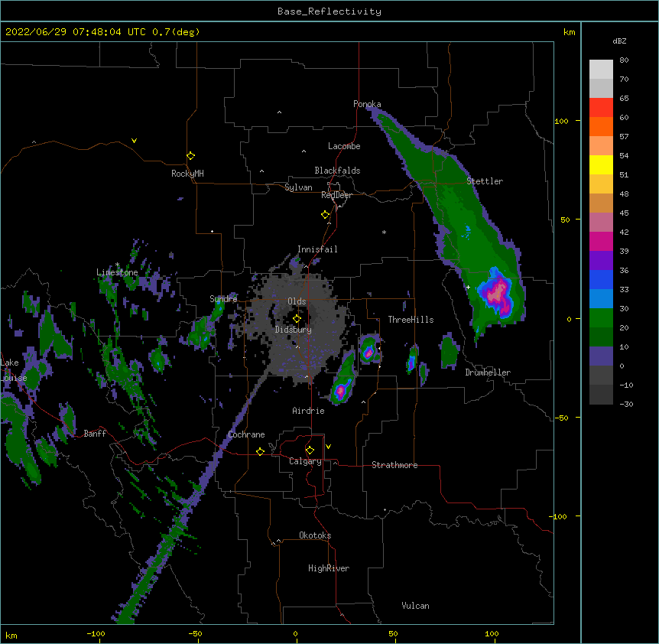Click the Calgary label

coord(305,461)
